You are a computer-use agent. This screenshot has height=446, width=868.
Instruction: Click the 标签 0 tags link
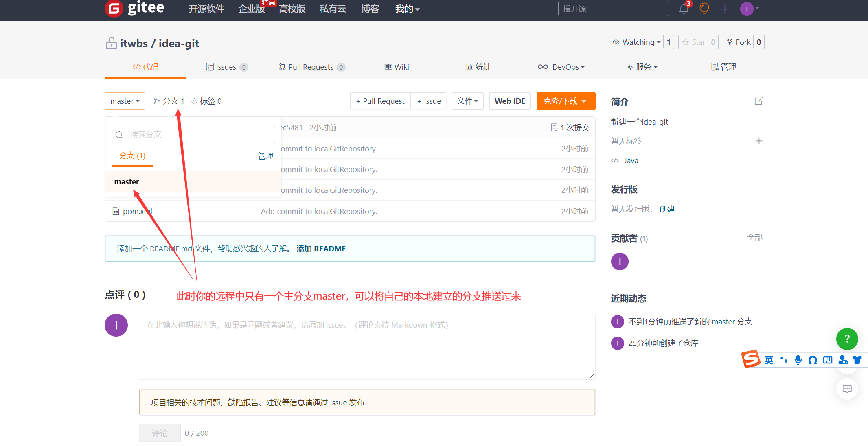pos(206,101)
